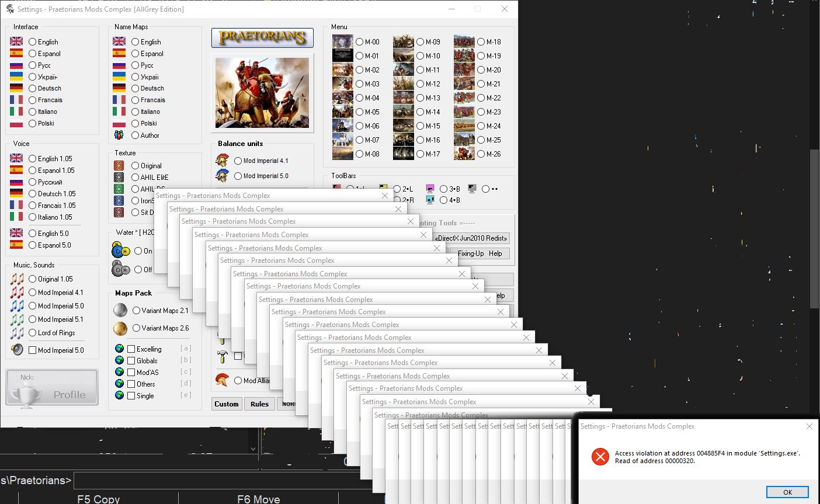Check the Mod'AS maps option
This screenshot has height=504, width=820.
click(x=131, y=372)
